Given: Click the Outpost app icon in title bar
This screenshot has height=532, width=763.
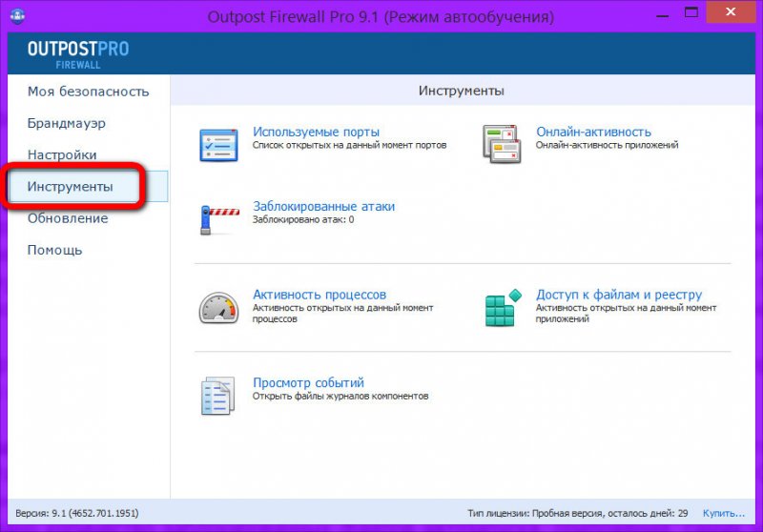Looking at the screenshot, I should tap(17, 16).
